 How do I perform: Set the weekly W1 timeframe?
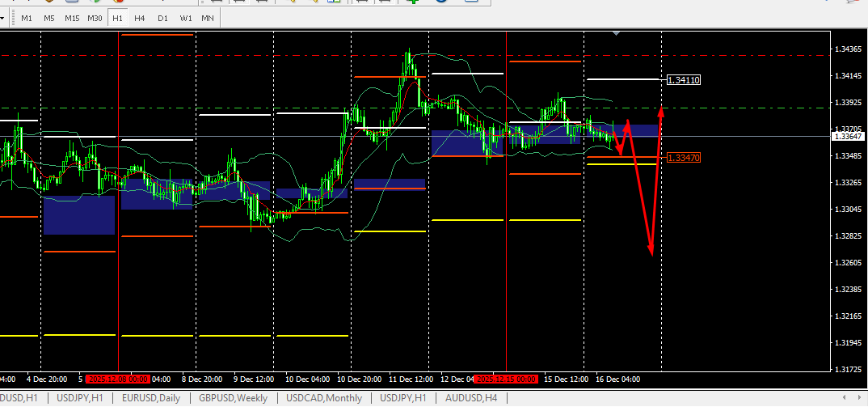pos(186,19)
